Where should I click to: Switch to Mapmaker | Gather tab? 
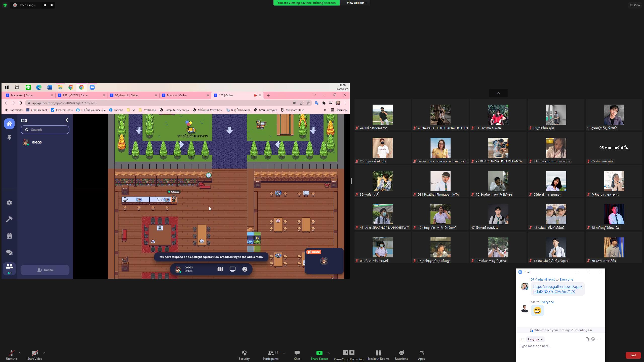[x=29, y=95]
